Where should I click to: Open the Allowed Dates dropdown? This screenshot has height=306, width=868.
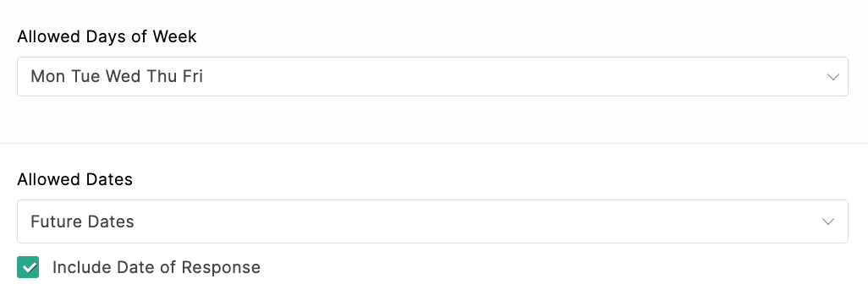tap(432, 221)
